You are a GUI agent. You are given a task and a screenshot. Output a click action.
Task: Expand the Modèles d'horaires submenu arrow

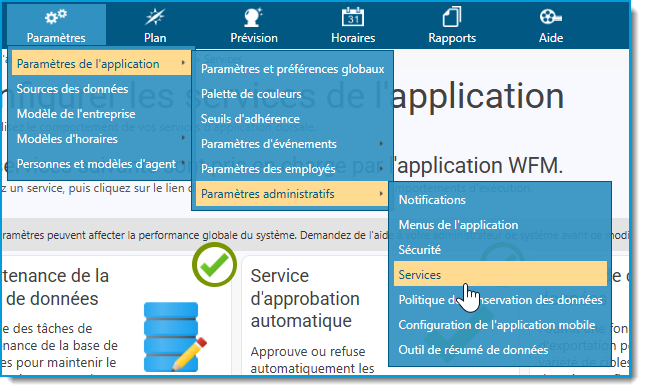tap(183, 138)
